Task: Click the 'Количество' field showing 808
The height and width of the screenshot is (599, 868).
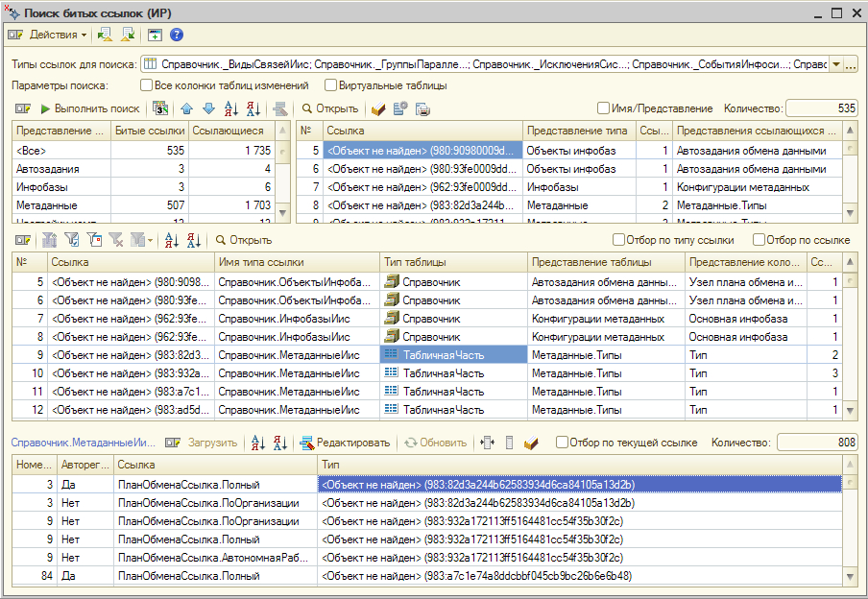Action: [816, 443]
